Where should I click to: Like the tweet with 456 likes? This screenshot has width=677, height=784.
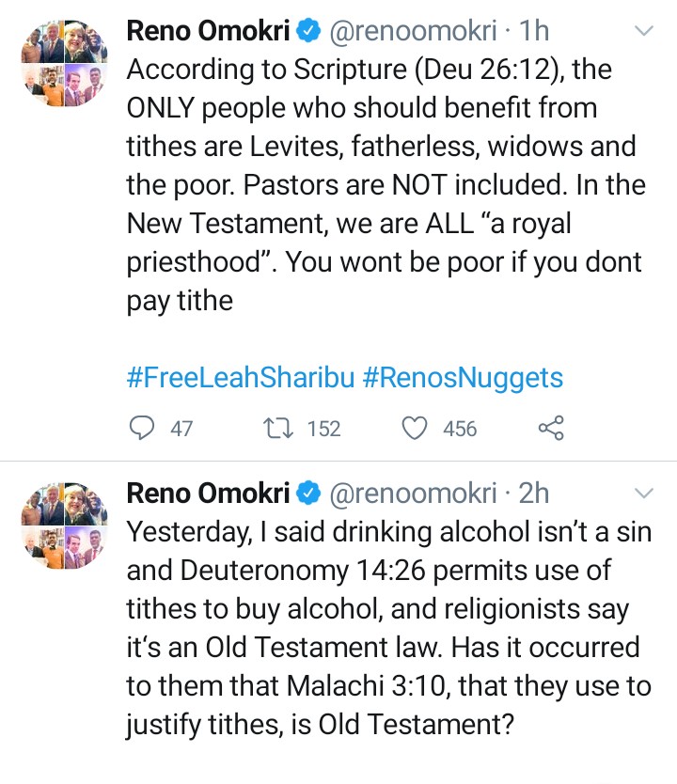416,429
